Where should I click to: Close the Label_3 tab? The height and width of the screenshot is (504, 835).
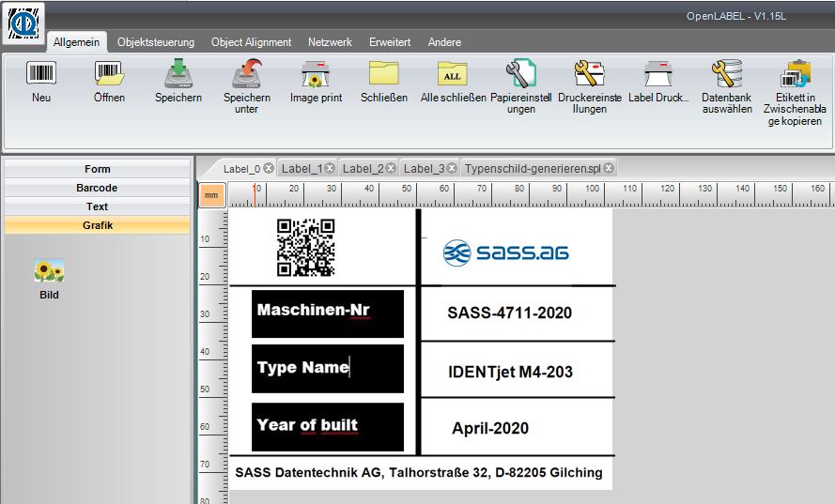click(x=452, y=168)
